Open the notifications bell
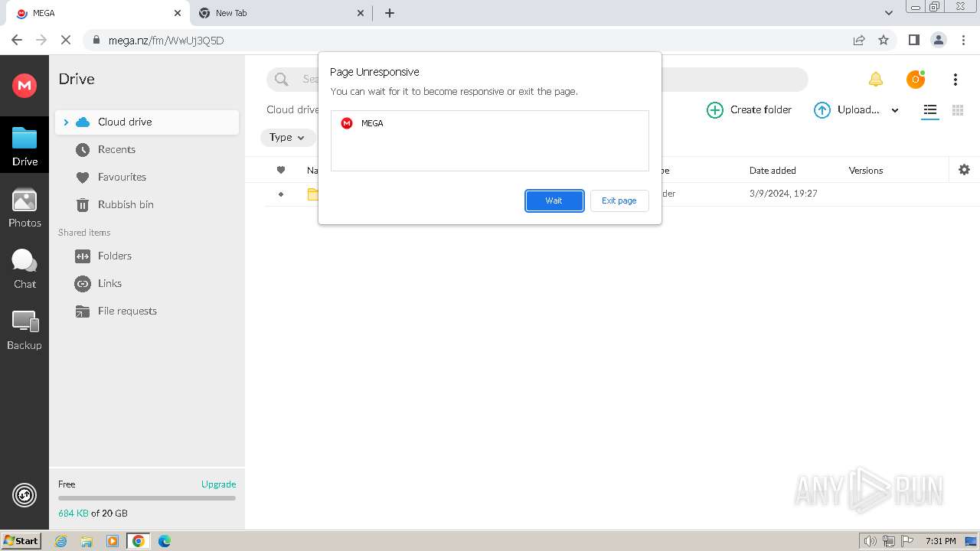 [876, 79]
